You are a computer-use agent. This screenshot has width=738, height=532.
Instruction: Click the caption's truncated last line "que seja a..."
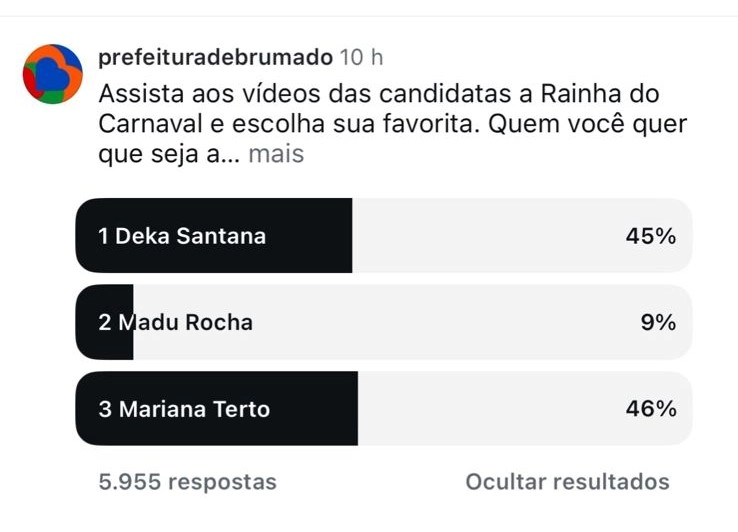point(168,155)
